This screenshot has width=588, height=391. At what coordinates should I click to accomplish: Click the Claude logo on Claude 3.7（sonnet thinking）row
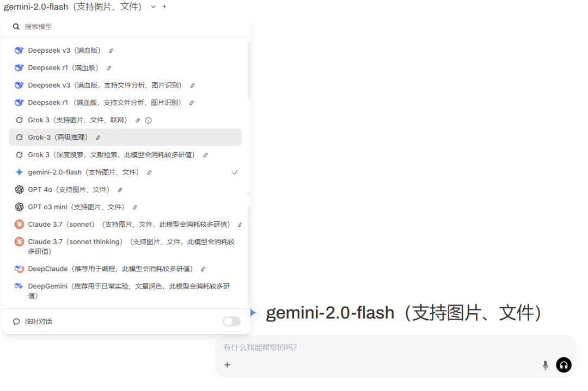(19, 242)
